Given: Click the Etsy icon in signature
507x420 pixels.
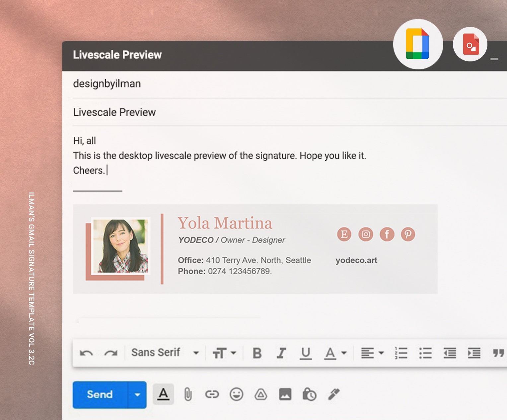Looking at the screenshot, I should pos(344,234).
